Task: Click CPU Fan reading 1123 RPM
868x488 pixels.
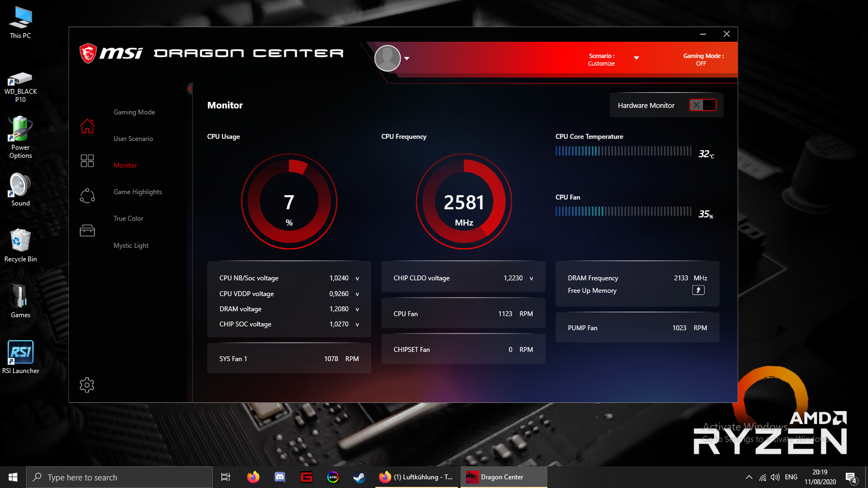Action: 515,314
